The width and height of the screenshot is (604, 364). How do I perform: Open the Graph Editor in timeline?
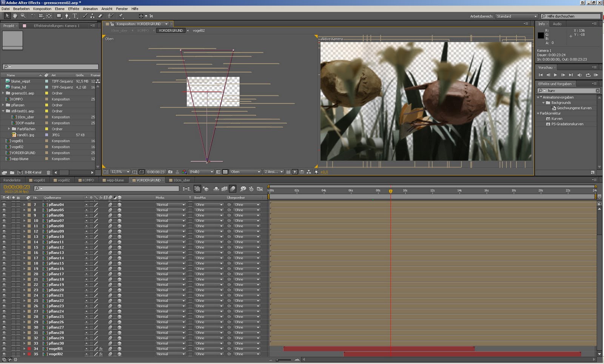[x=260, y=189]
